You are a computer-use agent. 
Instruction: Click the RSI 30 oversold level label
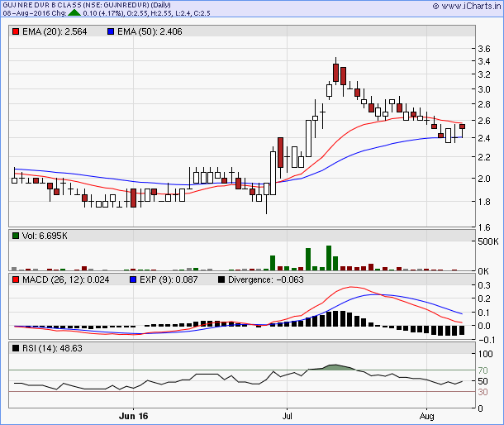(x=483, y=392)
